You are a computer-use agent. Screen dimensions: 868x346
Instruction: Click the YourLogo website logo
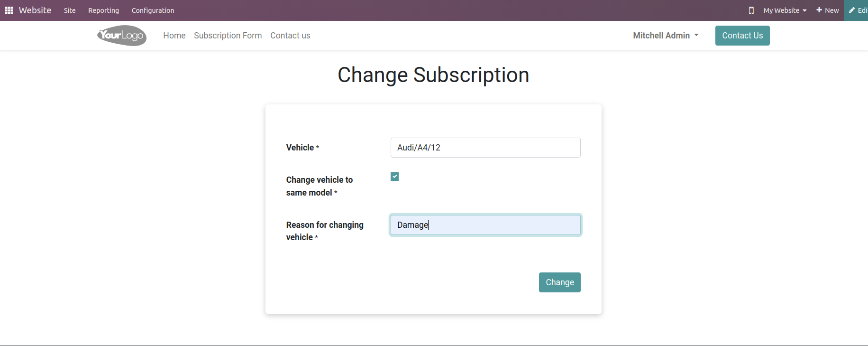click(x=122, y=36)
